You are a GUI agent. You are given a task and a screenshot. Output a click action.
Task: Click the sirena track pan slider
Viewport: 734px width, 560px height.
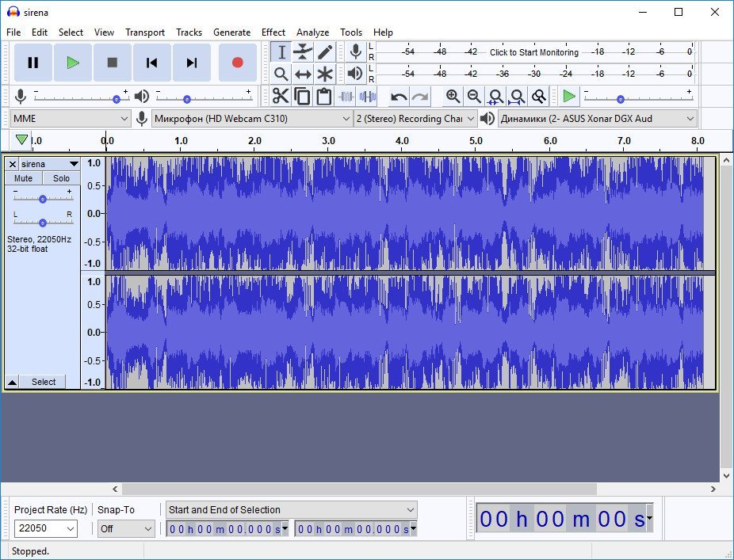pos(43,223)
